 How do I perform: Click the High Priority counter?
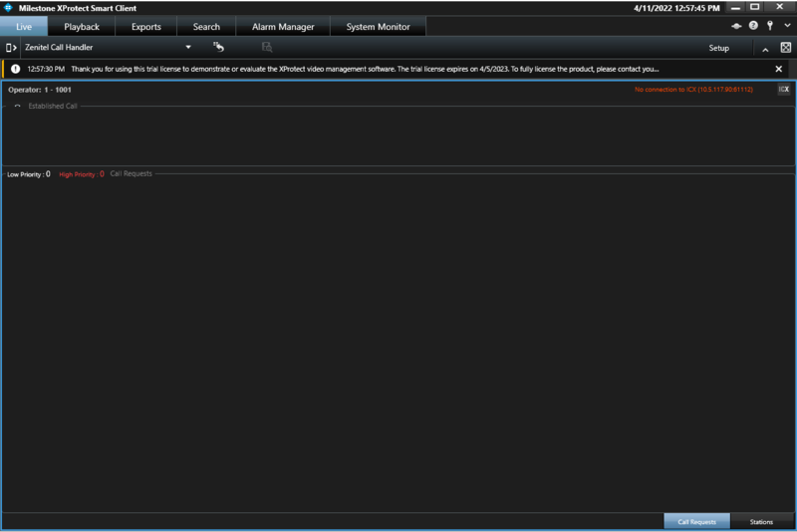pos(82,174)
